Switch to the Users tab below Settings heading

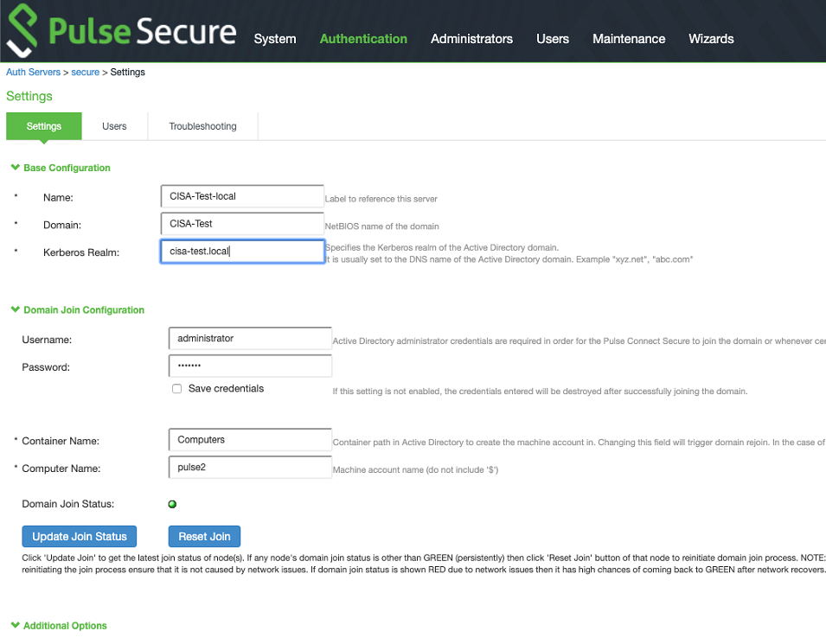114,126
